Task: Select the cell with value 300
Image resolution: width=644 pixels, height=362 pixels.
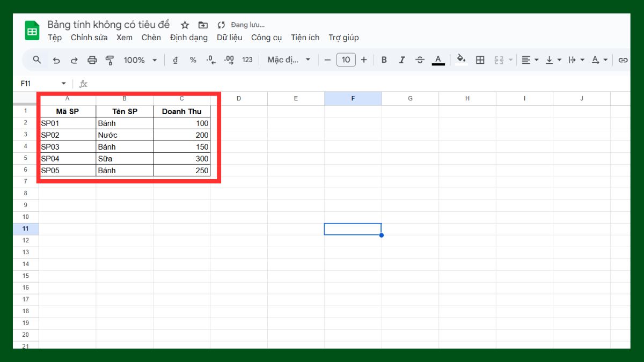Action: (x=182, y=159)
